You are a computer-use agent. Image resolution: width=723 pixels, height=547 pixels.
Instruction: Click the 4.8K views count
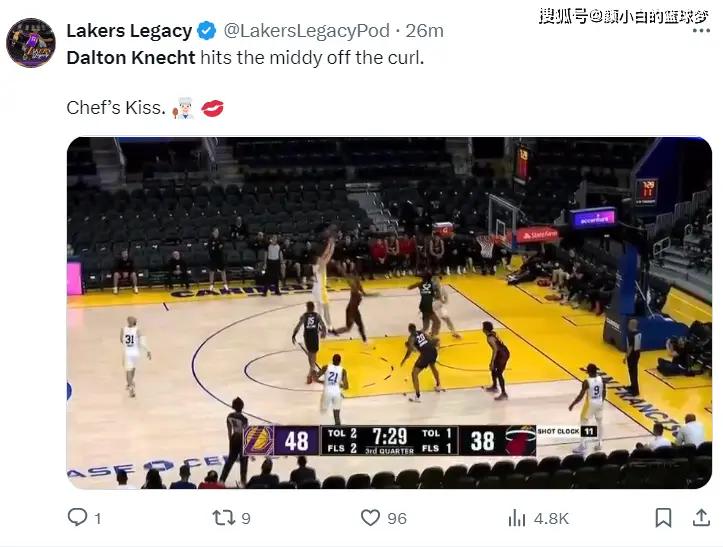tap(551, 517)
